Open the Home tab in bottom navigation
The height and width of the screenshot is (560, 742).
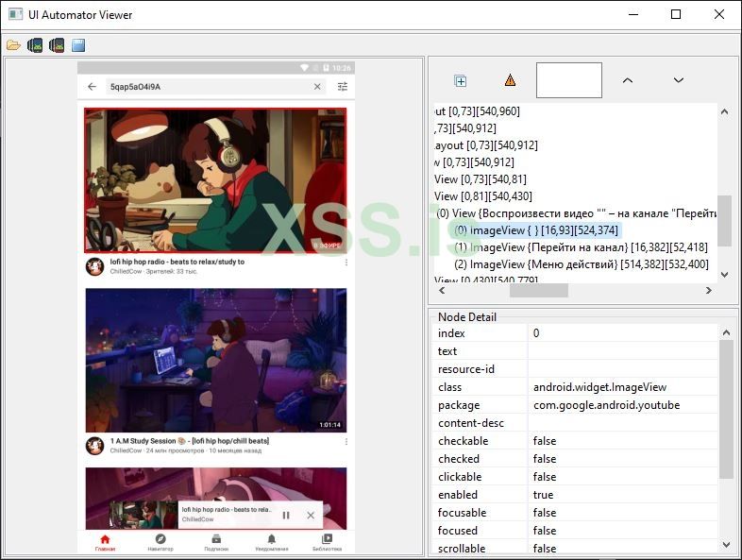pyautogui.click(x=105, y=542)
